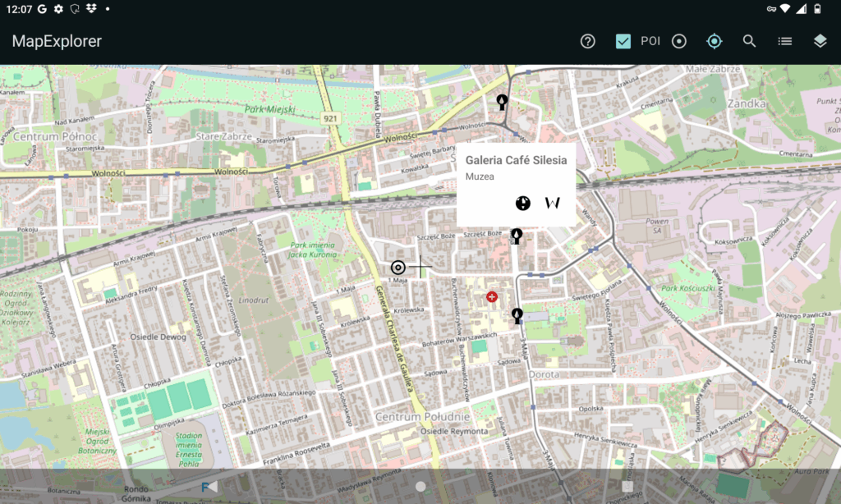Toggle the blue GPS location tracking icon

pyautogui.click(x=714, y=41)
